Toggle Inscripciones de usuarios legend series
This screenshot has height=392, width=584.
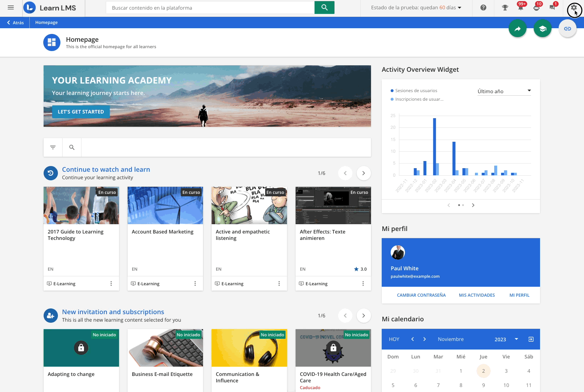pyautogui.click(x=417, y=99)
